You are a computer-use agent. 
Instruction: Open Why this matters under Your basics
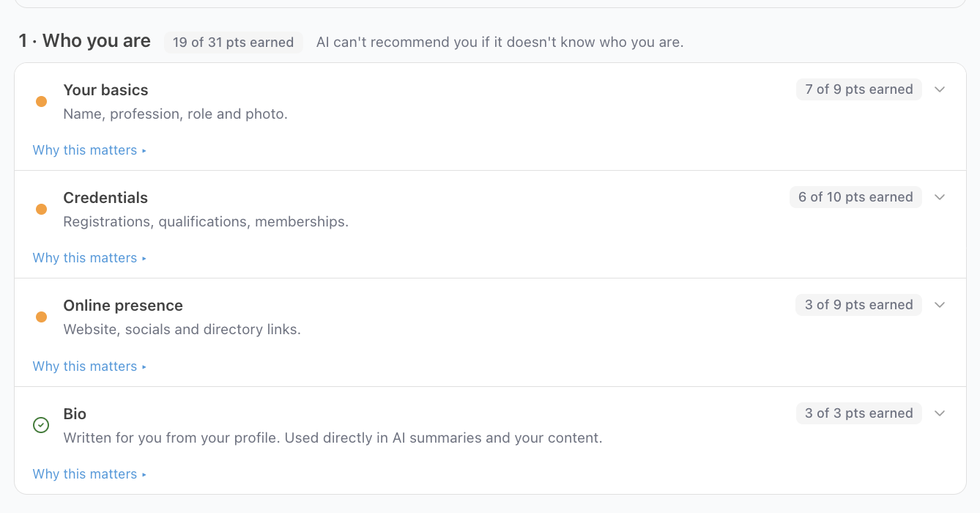[89, 150]
